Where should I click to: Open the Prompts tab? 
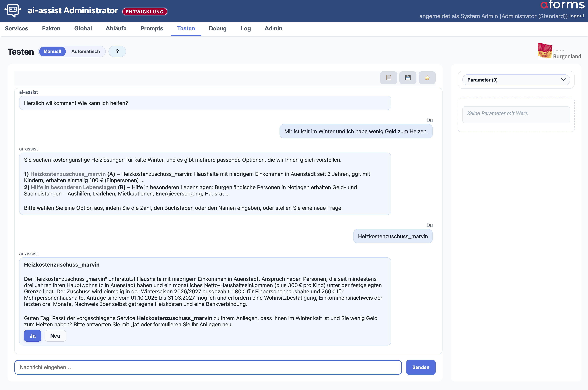152,29
